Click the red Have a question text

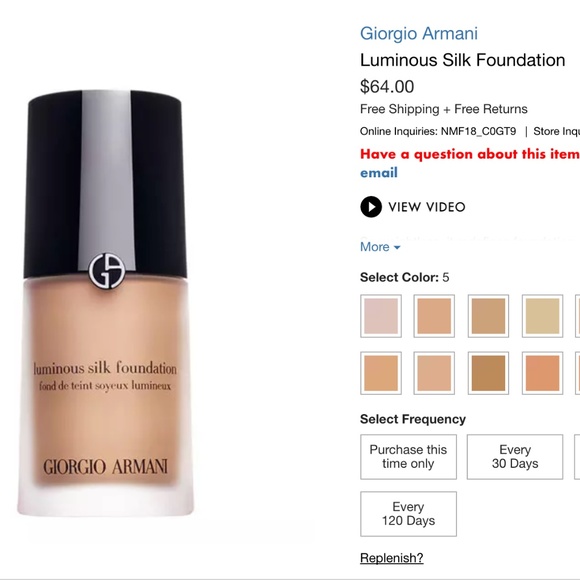click(470, 154)
